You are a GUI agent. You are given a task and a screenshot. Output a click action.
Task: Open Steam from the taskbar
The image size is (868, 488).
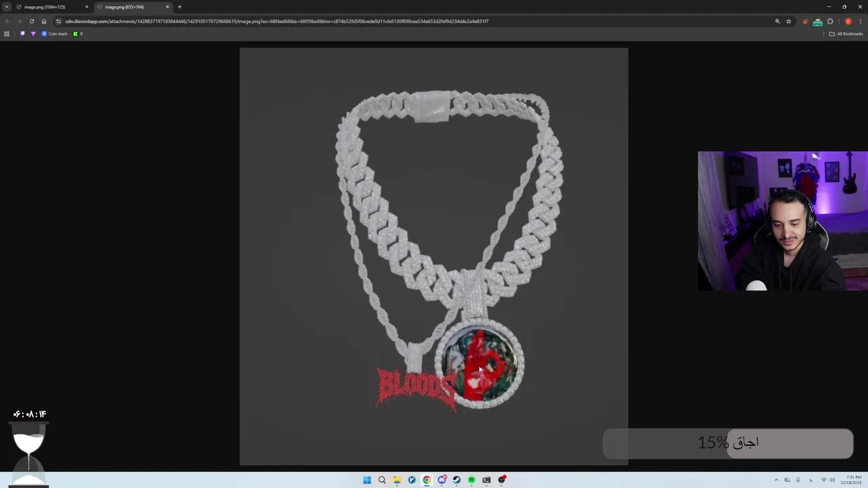[456, 480]
